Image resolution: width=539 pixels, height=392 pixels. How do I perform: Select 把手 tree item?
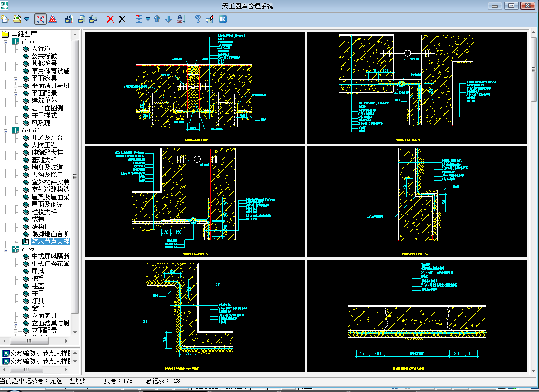tap(38, 279)
